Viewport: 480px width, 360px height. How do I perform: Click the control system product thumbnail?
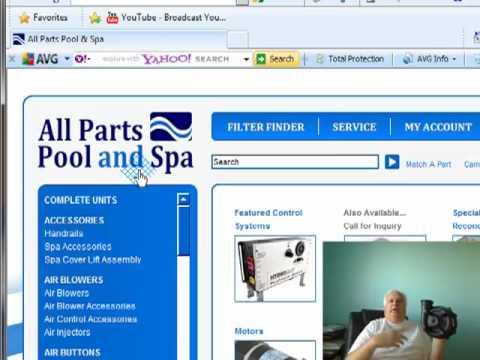click(x=275, y=269)
